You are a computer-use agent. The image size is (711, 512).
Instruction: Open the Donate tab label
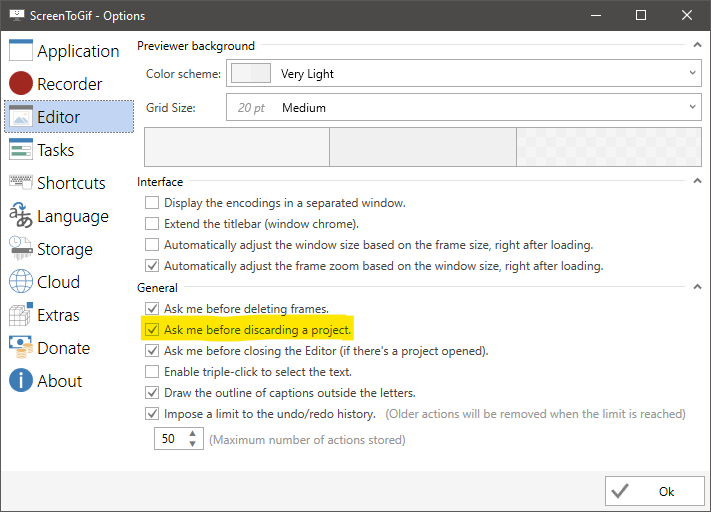point(63,348)
